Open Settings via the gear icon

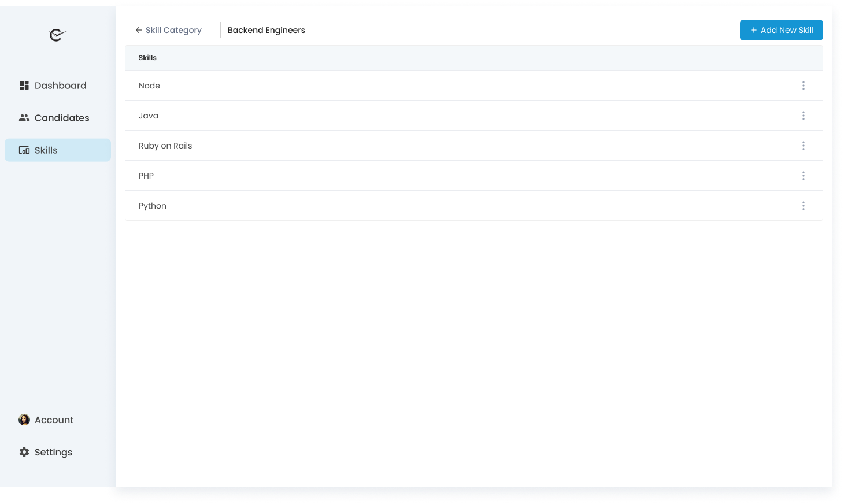click(x=24, y=452)
